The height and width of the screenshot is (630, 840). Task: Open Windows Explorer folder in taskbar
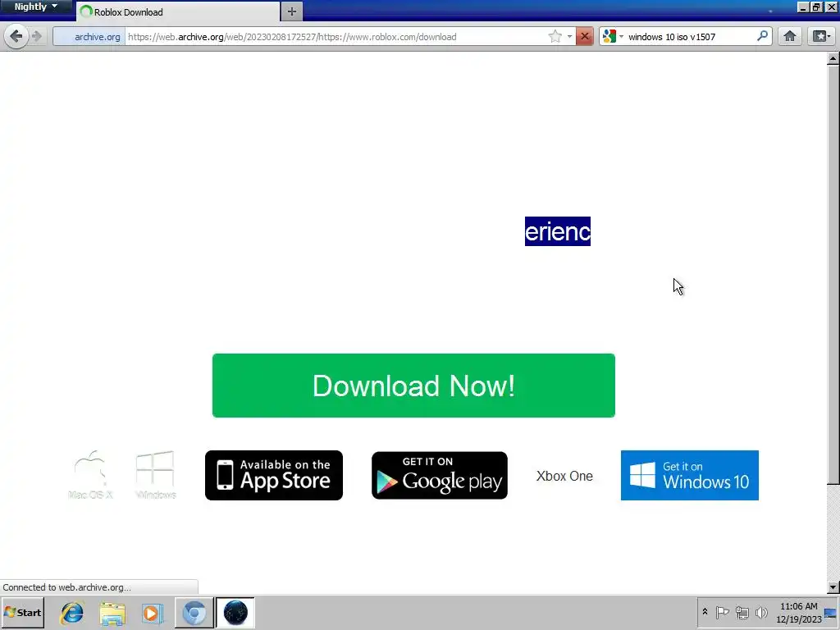pos(112,612)
